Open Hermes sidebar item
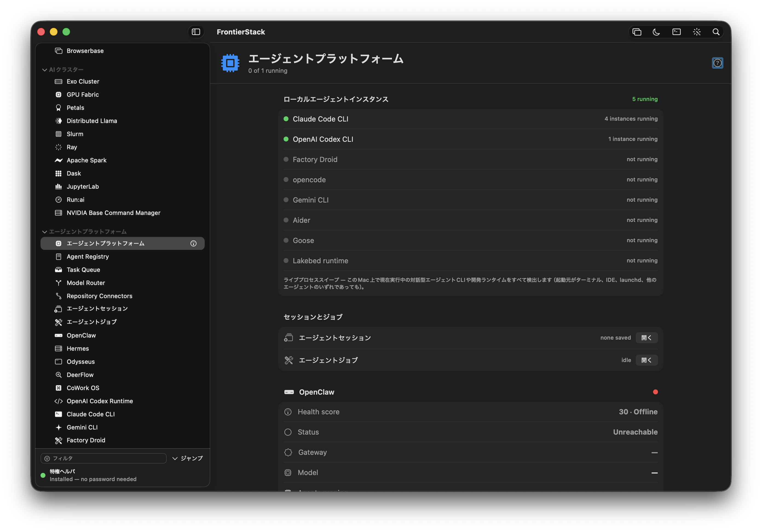 pyautogui.click(x=122, y=348)
